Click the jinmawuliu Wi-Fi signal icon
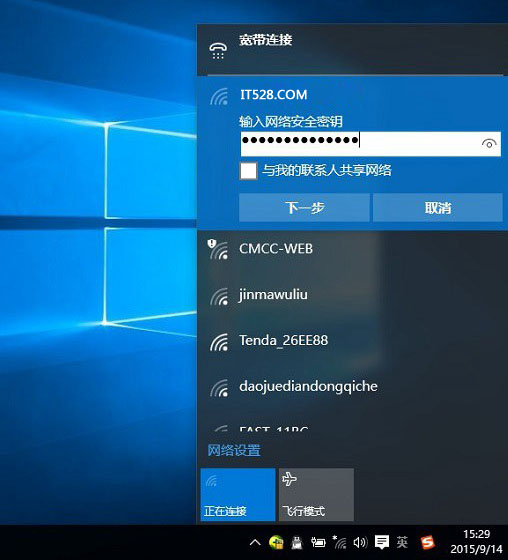Viewport: 508px width, 560px height. pos(219,296)
